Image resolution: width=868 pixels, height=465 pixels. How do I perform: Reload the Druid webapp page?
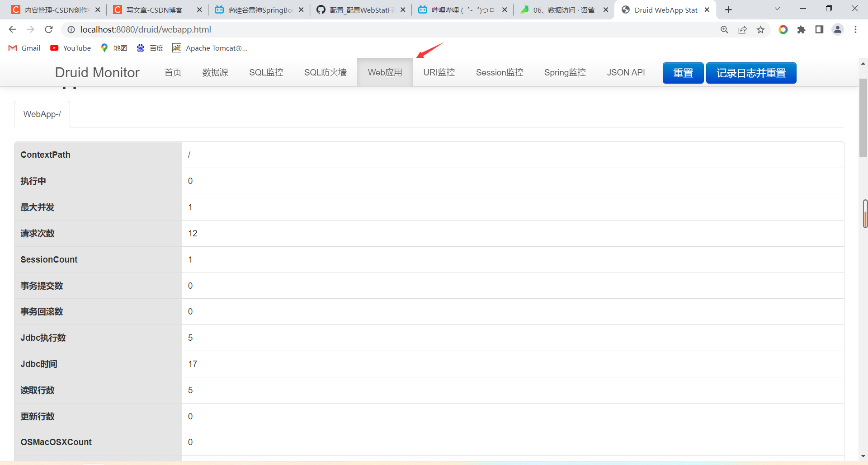(x=49, y=29)
